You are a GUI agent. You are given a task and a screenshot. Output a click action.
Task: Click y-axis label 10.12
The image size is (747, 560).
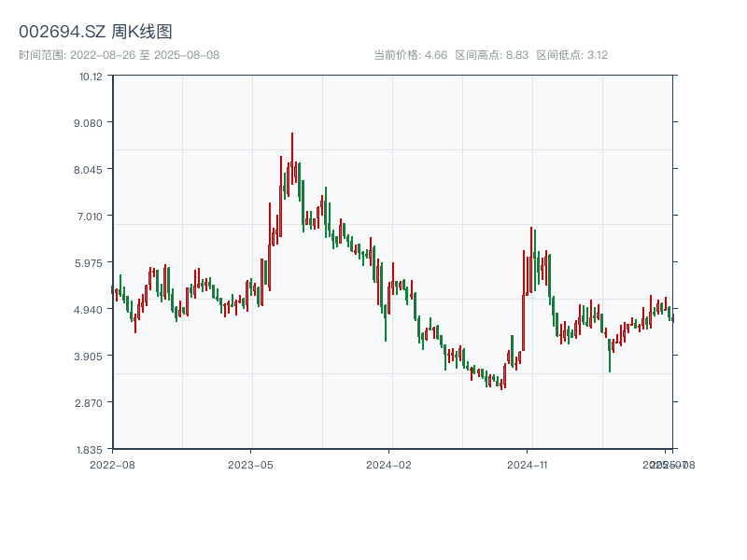[x=91, y=77]
